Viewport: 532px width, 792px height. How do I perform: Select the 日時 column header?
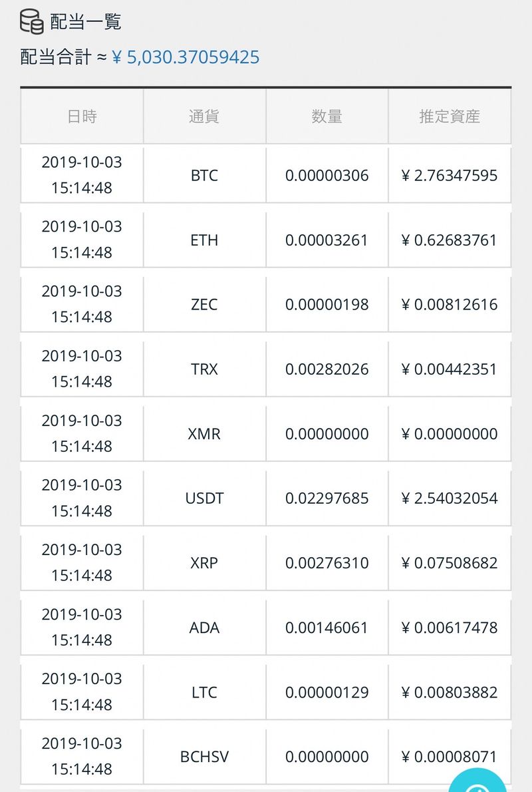click(x=82, y=116)
